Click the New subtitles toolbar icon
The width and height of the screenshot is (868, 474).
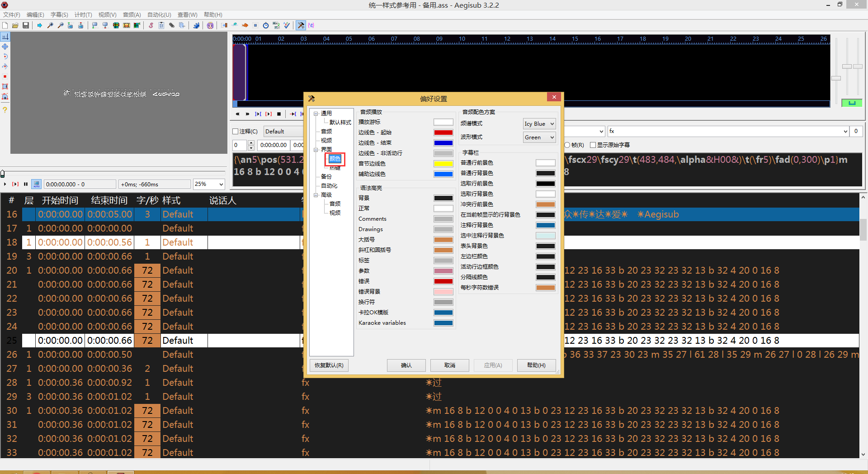tap(5, 25)
